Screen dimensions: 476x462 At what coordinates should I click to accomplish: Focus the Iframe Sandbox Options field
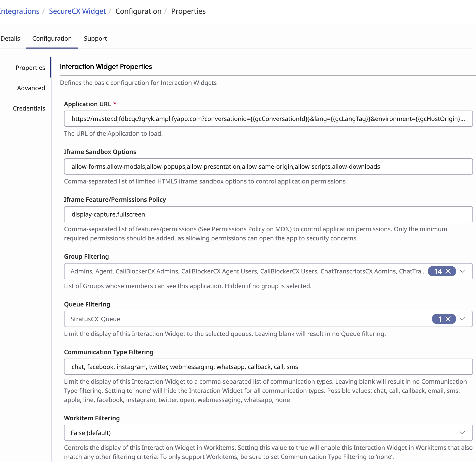pyautogui.click(x=268, y=166)
